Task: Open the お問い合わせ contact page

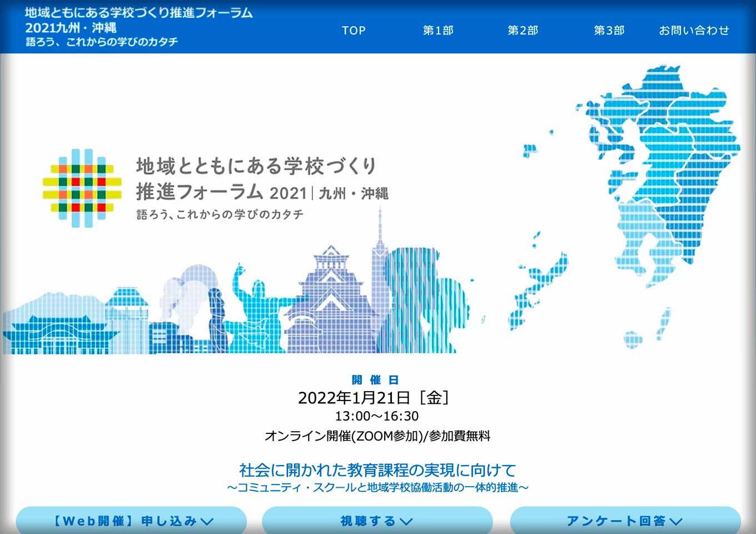Action: (x=694, y=31)
